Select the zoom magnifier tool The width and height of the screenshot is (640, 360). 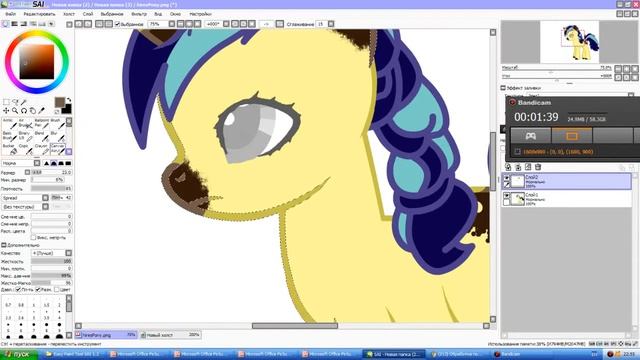(15, 111)
